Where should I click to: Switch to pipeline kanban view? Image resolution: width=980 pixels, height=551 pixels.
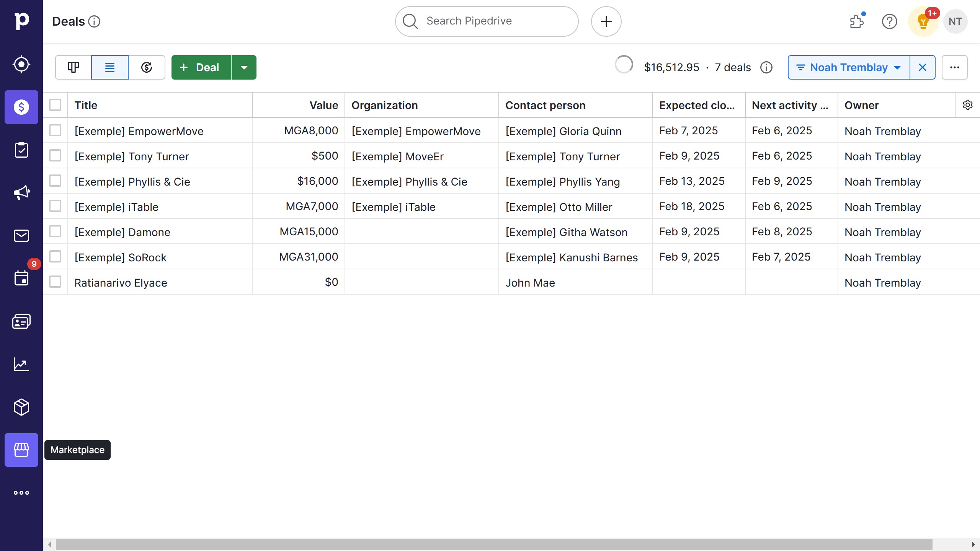73,67
